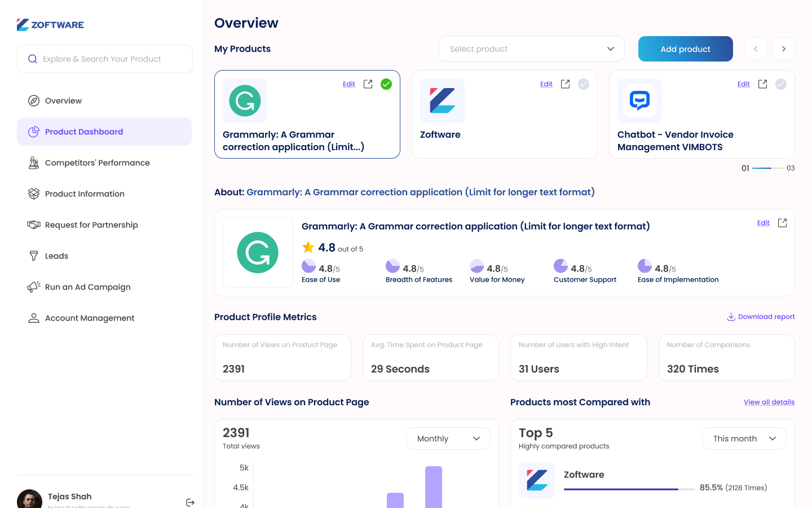Click the Chatbot logo on product card

(639, 100)
